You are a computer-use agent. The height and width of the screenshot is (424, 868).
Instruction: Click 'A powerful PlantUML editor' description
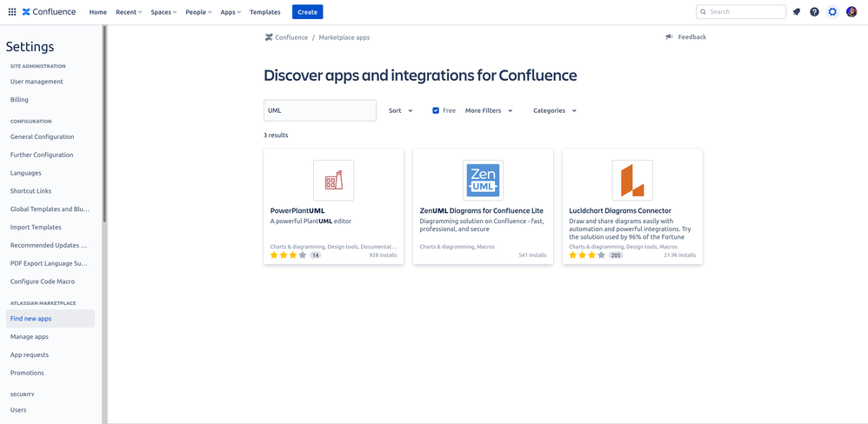310,221
